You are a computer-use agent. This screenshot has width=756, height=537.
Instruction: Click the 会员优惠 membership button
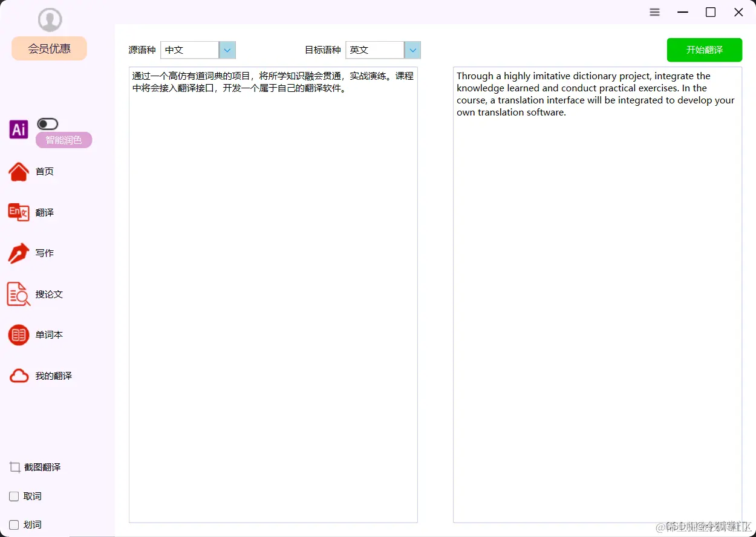[x=48, y=48]
